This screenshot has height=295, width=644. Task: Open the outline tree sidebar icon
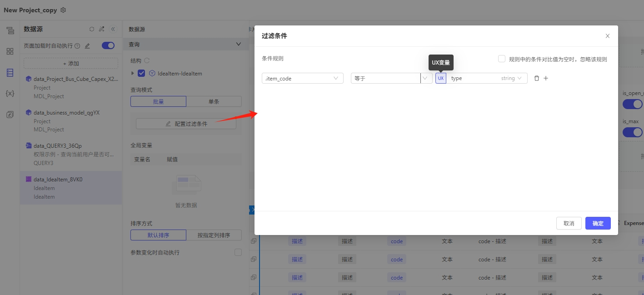[x=10, y=30]
